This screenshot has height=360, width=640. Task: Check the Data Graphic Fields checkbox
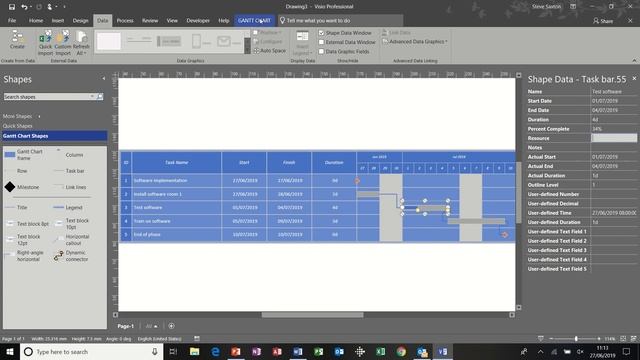tap(321, 51)
